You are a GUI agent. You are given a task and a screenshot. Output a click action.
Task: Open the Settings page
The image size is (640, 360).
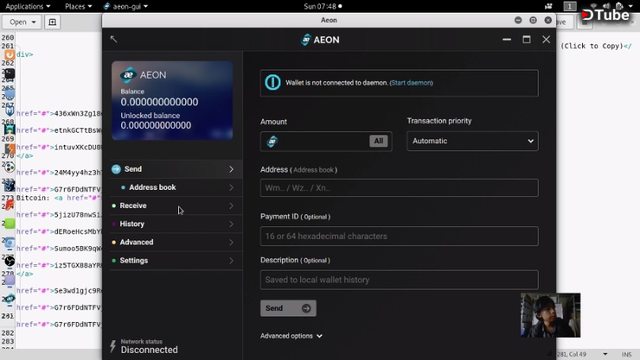pyautogui.click(x=176, y=260)
